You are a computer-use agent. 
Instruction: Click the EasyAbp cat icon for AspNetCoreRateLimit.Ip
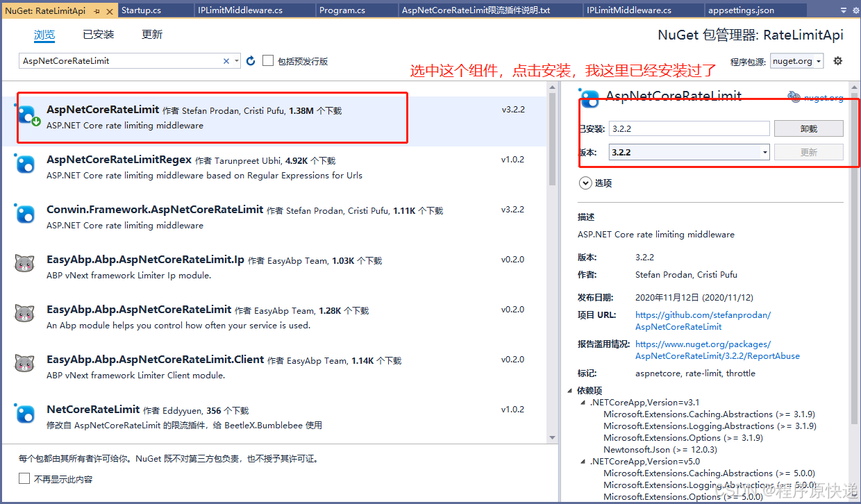coord(24,264)
